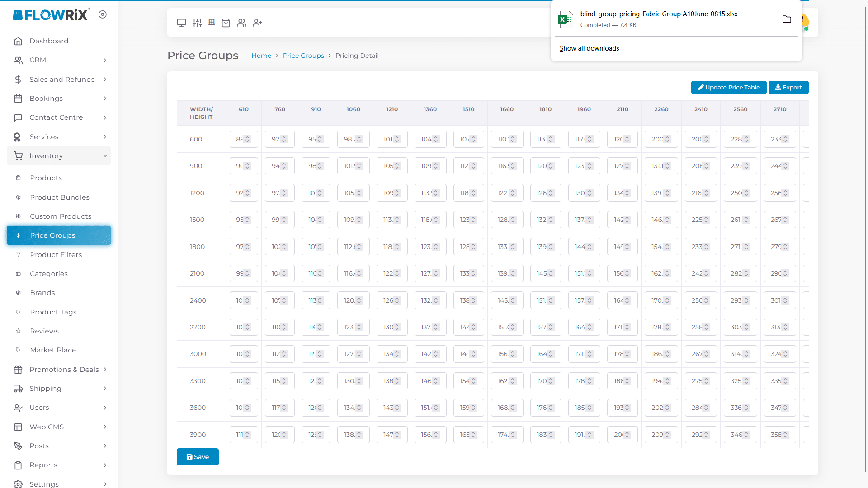
Task: Open Show all downloads
Action: pos(589,48)
